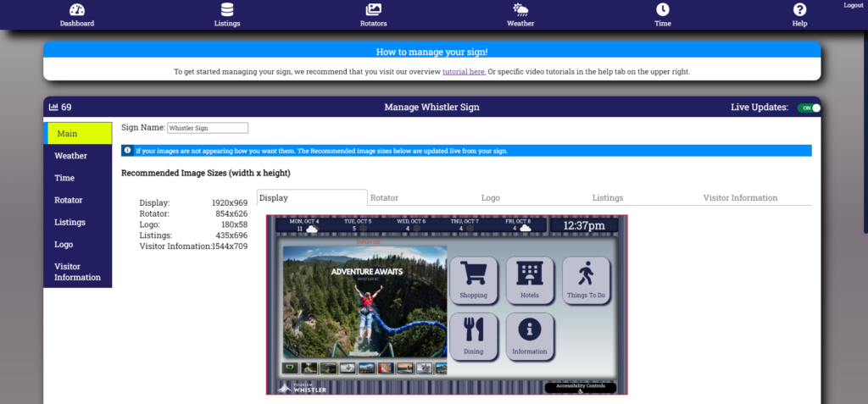Select Logo in the left sidebar
The height and width of the screenshot is (404, 868).
click(x=64, y=244)
